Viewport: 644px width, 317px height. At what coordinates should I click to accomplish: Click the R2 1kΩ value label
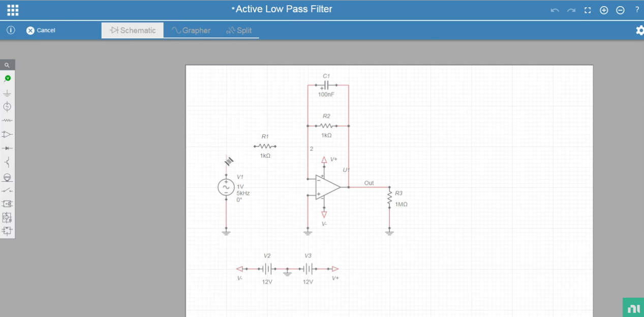pos(326,135)
